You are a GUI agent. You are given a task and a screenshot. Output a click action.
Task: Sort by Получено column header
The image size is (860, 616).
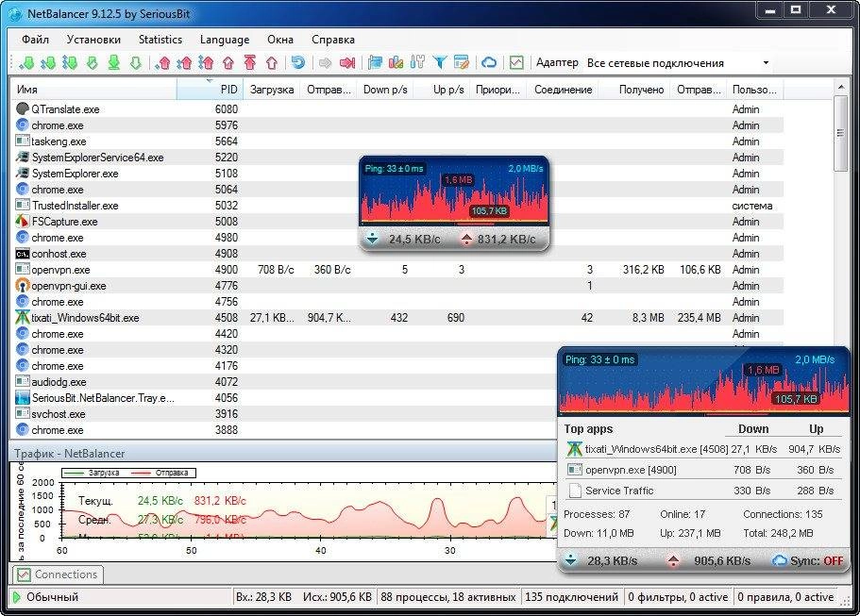634,90
